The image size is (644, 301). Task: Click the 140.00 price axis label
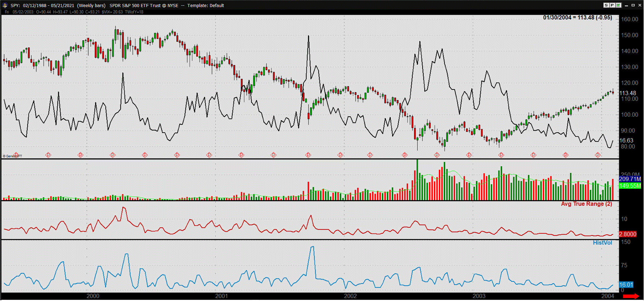[629, 51]
